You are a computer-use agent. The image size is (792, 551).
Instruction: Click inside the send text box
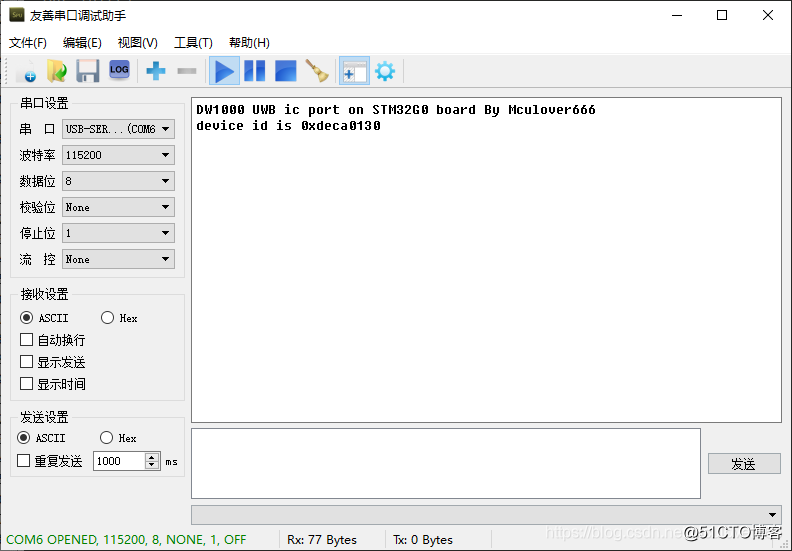coord(446,463)
